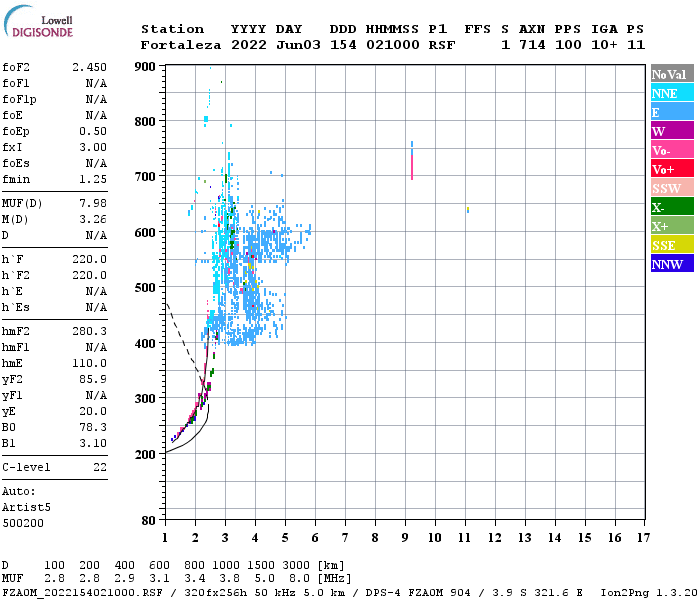The height and width of the screenshot is (600, 700).
Task: Select the PPS value 100
Action: [568, 45]
